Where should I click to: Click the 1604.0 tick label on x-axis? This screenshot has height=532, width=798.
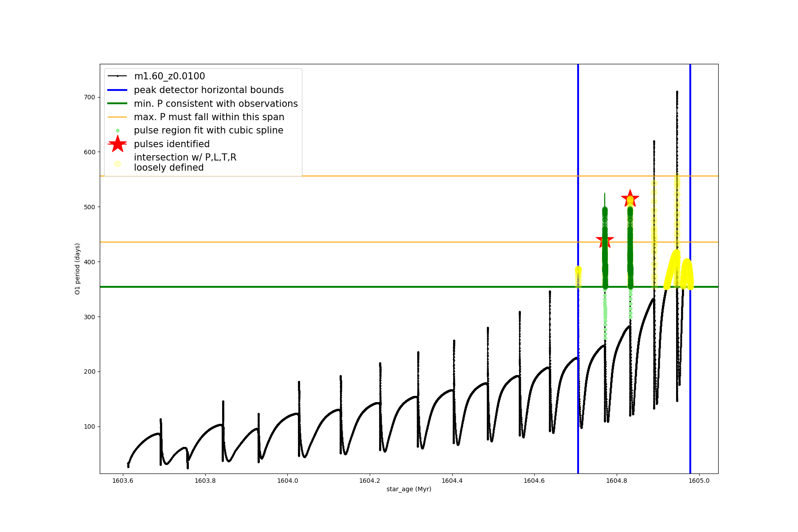287,481
